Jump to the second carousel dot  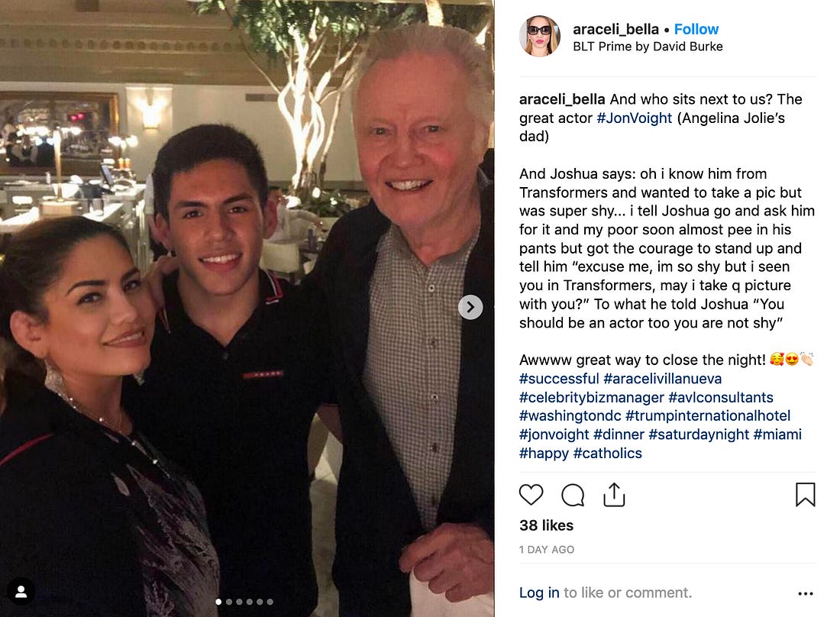click(229, 602)
